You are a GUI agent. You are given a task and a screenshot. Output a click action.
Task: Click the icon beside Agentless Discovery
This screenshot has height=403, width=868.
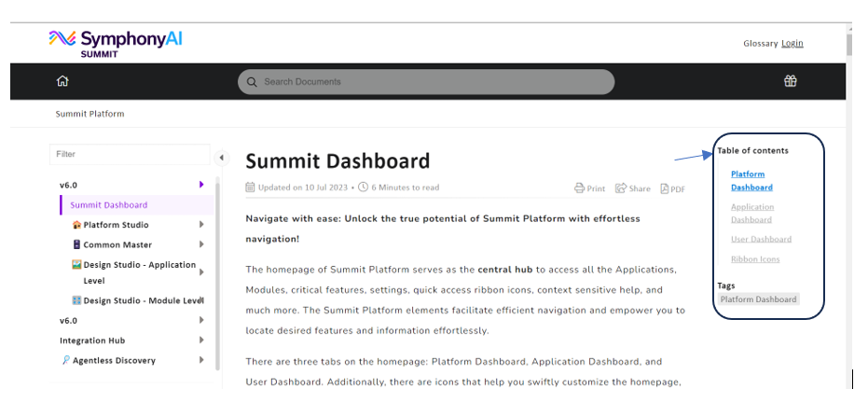(x=66, y=360)
